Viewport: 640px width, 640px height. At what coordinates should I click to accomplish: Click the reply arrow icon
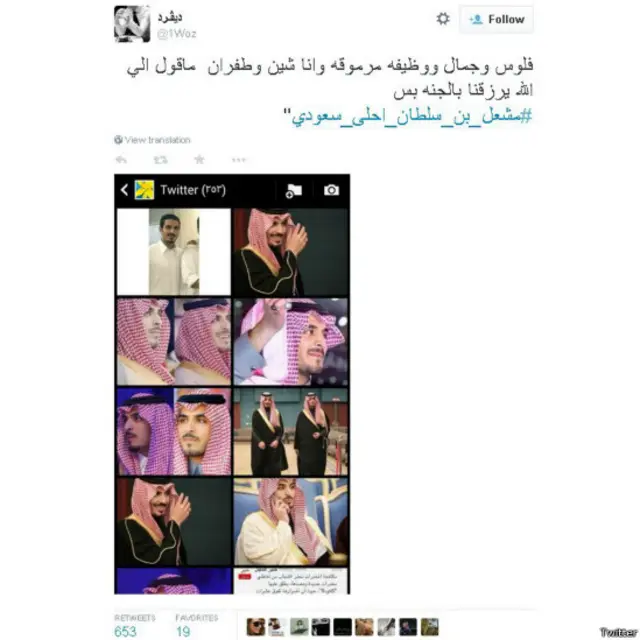click(x=121, y=160)
